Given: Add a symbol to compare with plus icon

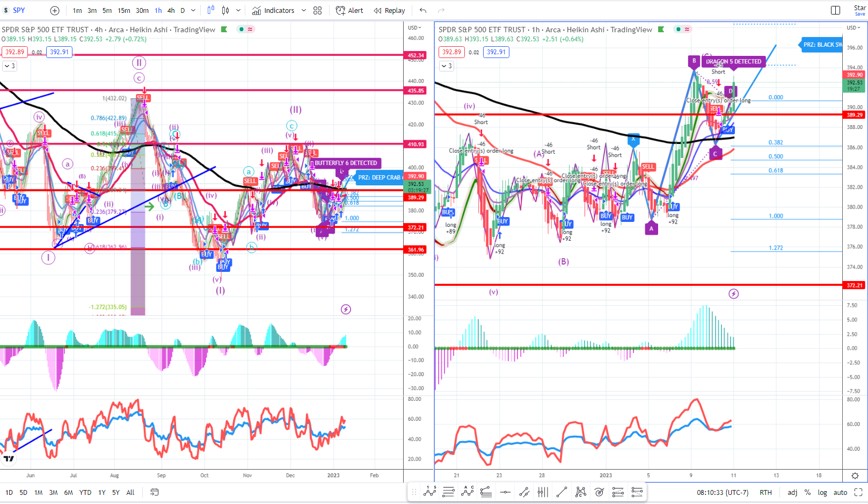Looking at the screenshot, I should [55, 10].
